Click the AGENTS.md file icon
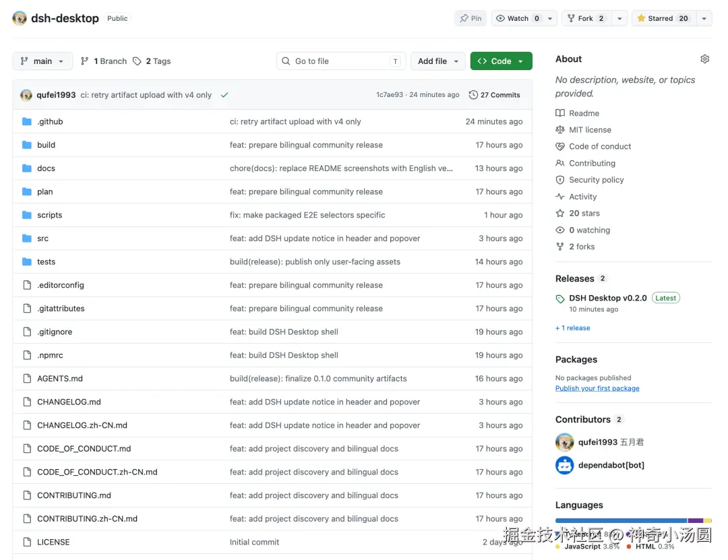Image resolution: width=728 pixels, height=560 pixels. [27, 379]
